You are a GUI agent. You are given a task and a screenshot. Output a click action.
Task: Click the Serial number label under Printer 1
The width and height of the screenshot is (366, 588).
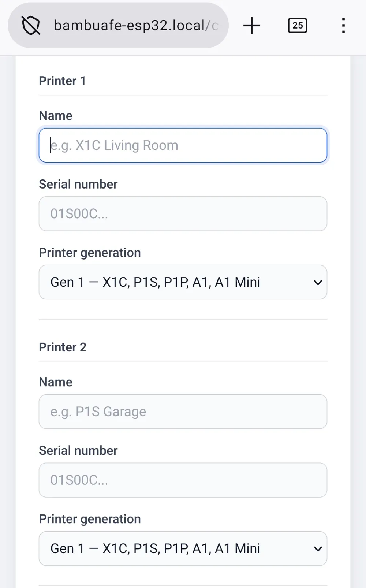[x=78, y=184]
